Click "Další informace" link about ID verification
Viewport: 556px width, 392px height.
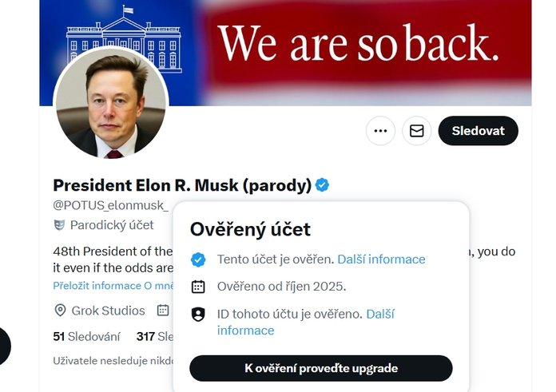(x=379, y=314)
